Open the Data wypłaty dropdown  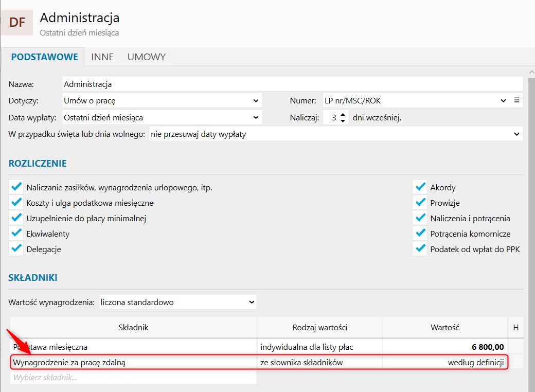tap(162, 117)
